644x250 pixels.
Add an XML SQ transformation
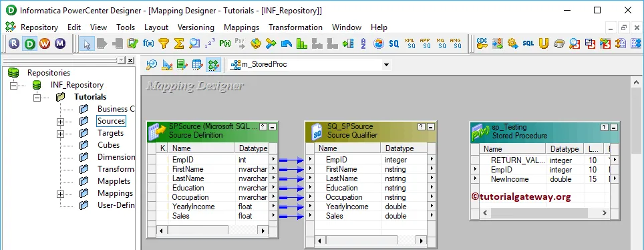click(410, 43)
